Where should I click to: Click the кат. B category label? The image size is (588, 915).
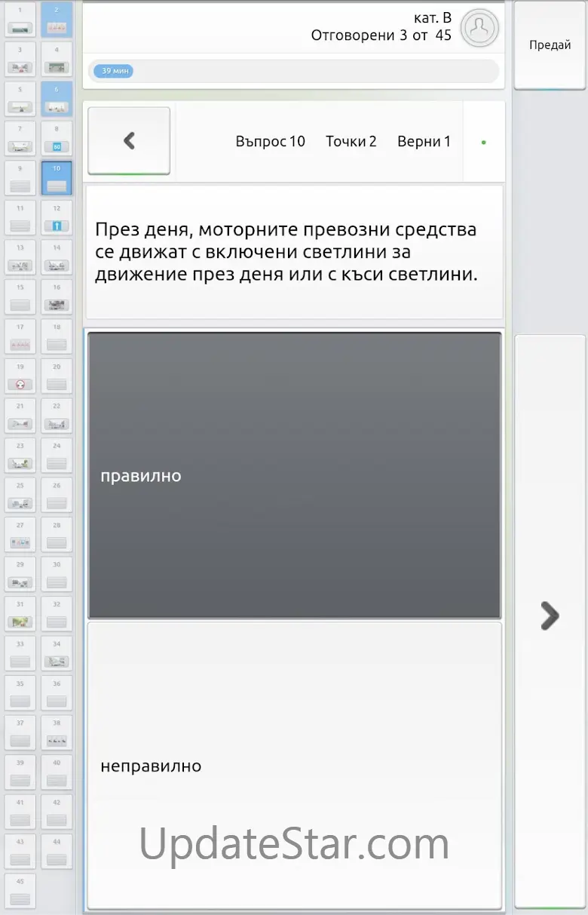coord(433,17)
